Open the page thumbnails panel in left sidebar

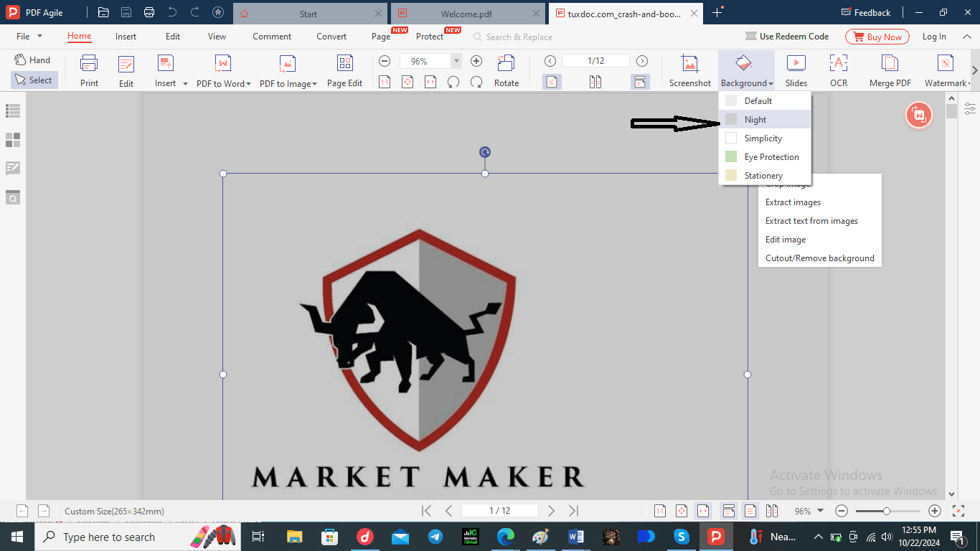coord(13,140)
